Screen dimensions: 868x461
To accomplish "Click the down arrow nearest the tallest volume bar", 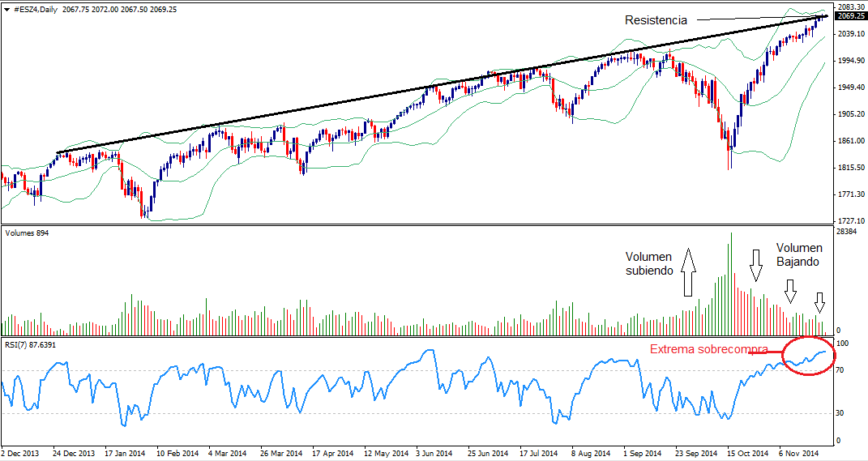I will tap(756, 266).
